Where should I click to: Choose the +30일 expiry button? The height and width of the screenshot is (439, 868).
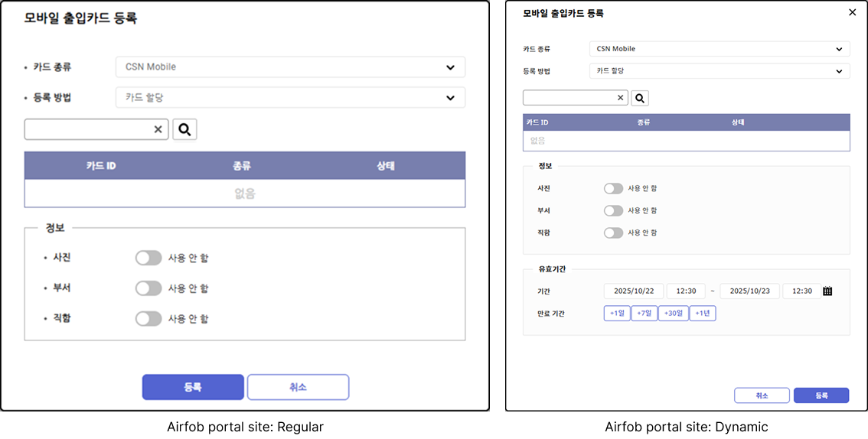(673, 314)
